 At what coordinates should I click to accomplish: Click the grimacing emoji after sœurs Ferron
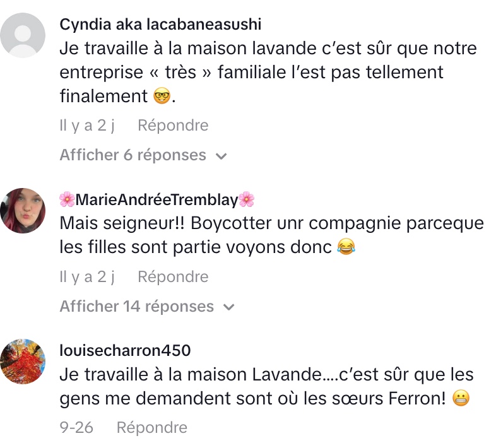[x=461, y=399]
